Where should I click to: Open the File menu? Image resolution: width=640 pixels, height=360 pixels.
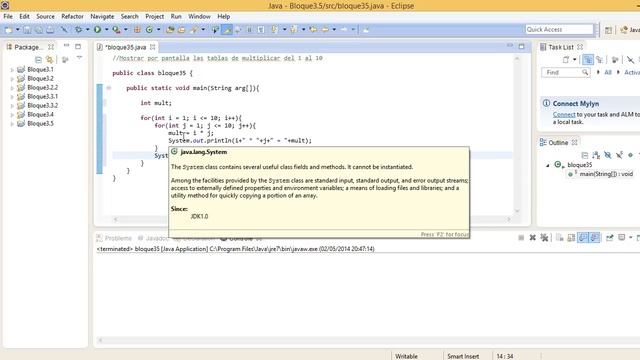coord(8,16)
